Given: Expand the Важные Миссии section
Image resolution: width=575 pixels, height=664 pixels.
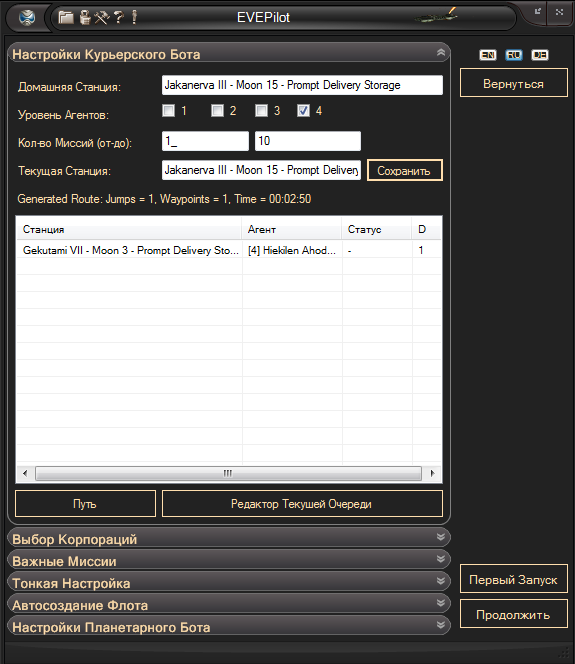Looking at the screenshot, I should tap(441, 559).
